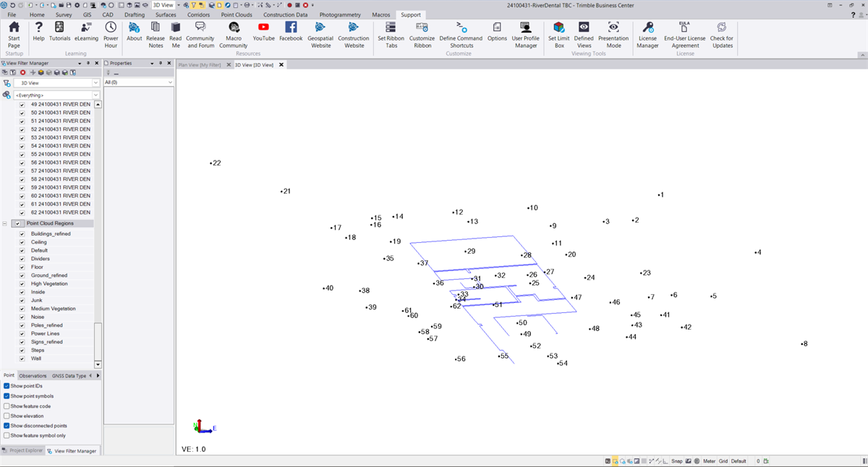
Task: Uncheck the Ceiling point cloud region
Action: click(22, 242)
